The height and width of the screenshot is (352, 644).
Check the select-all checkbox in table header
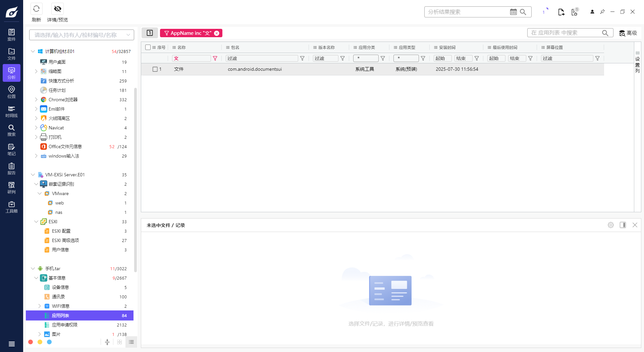[x=148, y=47]
